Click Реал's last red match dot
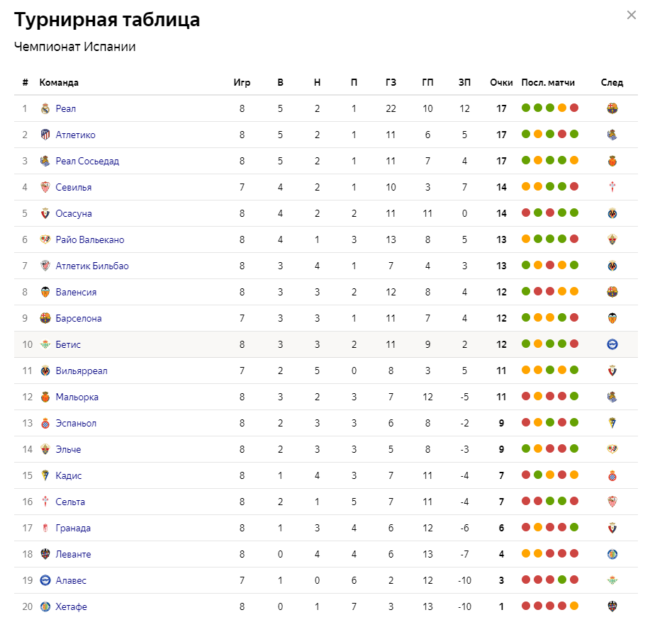The image size is (650, 644). [574, 108]
